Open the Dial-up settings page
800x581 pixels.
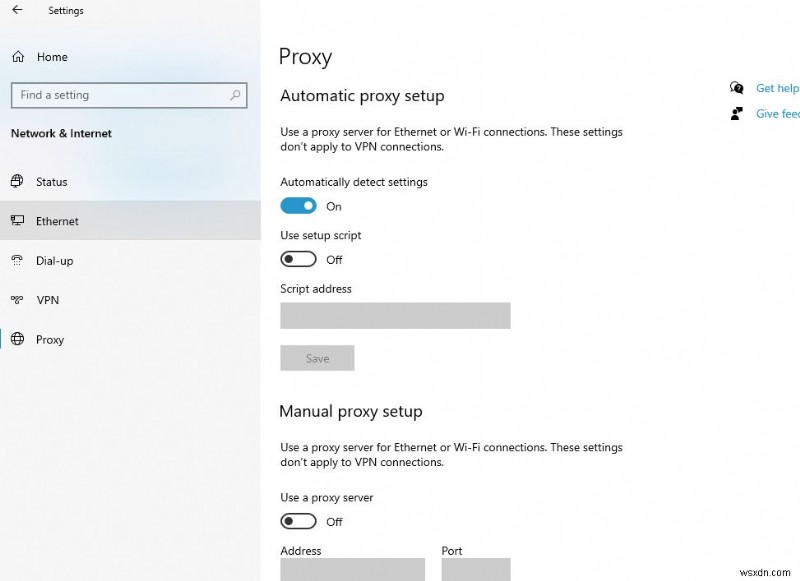pyautogui.click(x=56, y=261)
